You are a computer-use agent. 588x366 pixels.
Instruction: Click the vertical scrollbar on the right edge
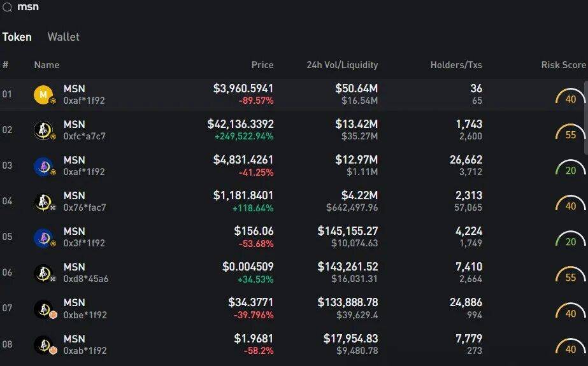(585, 118)
